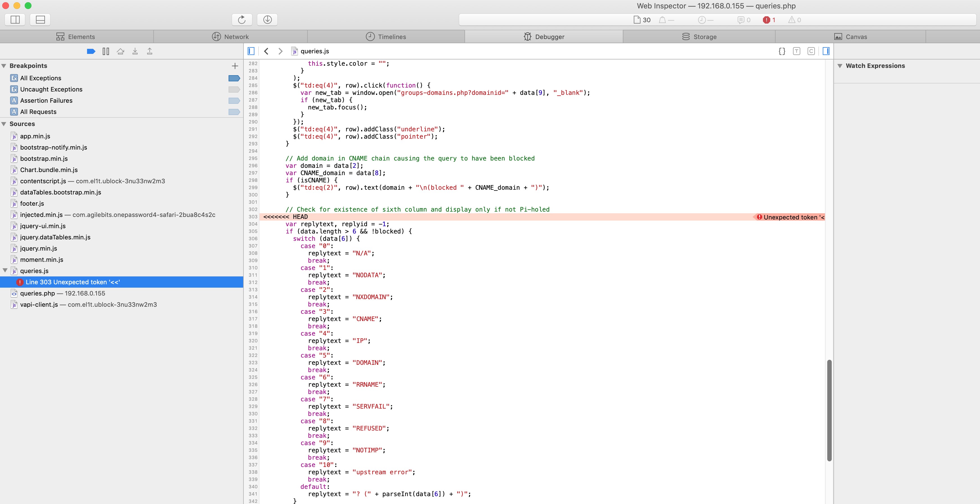Screen dimensions: 980x504
Task: Click the pretty print braces icon
Action: click(782, 51)
